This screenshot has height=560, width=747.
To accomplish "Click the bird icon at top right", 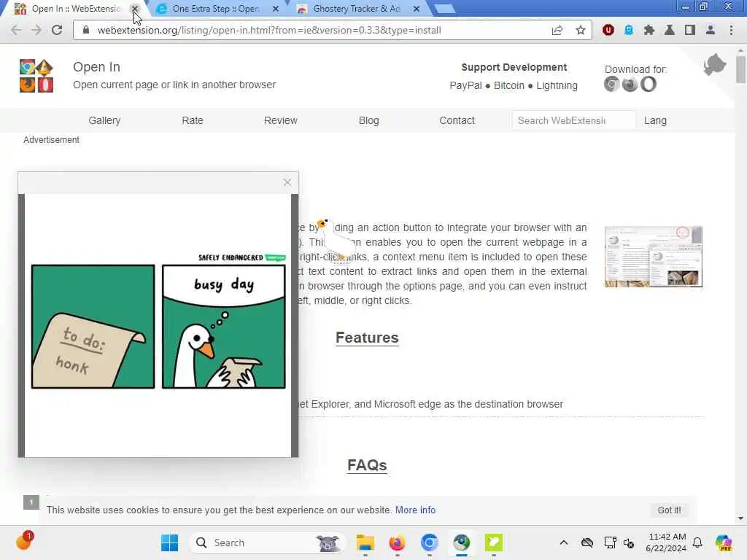I will (715, 65).
